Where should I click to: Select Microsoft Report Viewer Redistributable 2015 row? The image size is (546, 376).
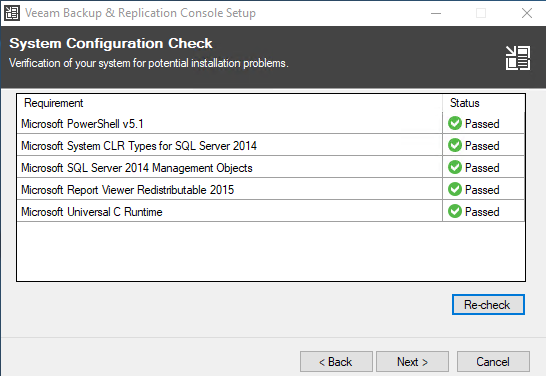pyautogui.click(x=271, y=189)
